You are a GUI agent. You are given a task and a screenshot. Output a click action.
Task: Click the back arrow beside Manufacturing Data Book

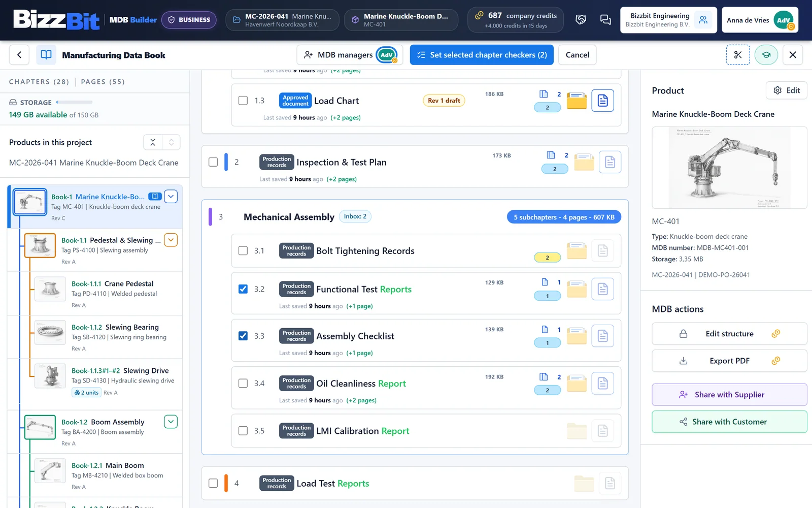coord(19,55)
